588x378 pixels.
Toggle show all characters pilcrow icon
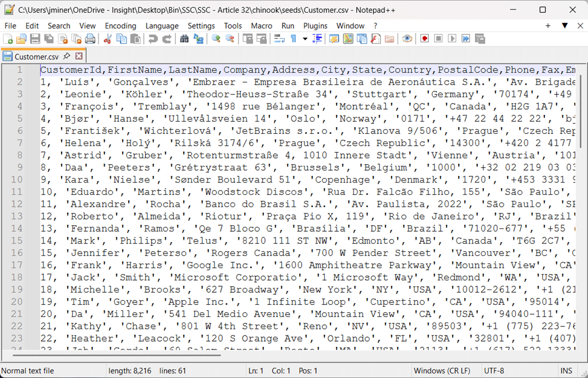tap(293, 39)
